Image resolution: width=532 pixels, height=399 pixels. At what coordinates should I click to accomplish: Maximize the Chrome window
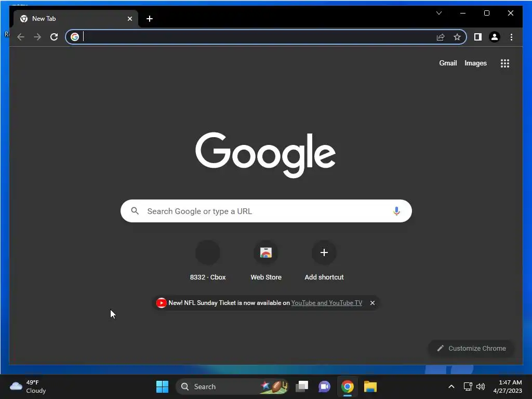[x=486, y=13]
